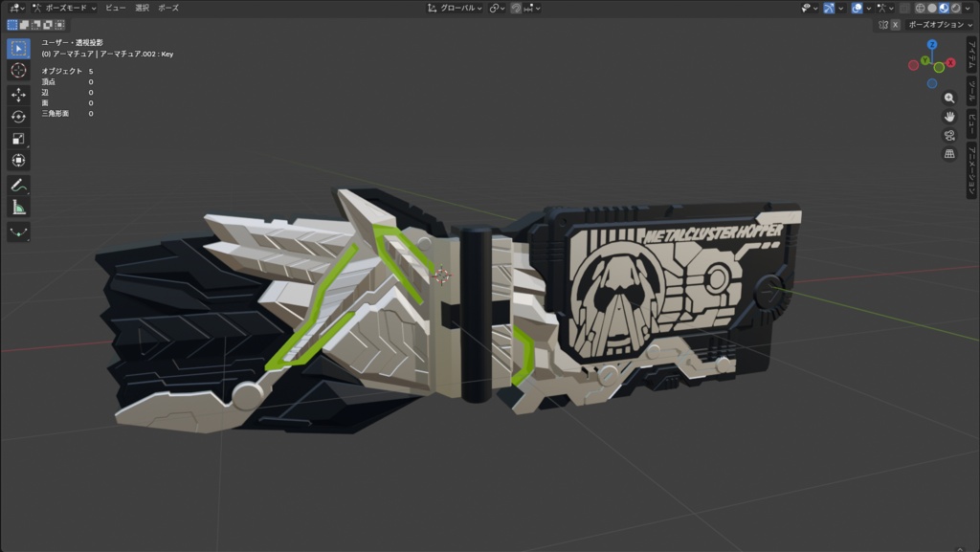Click the red X axis gizmo
The height and width of the screenshot is (552, 980).
950,62
